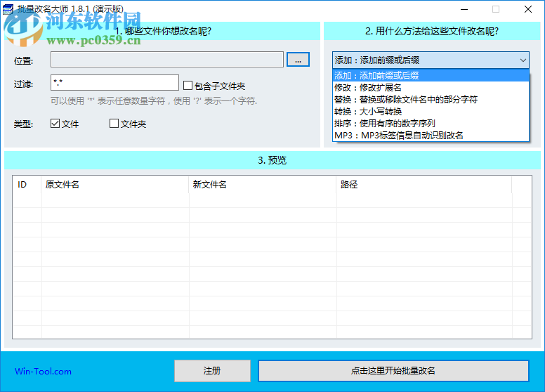
Task: Select 添加：添加前缀或后缀 from the list
Action: [x=431, y=75]
